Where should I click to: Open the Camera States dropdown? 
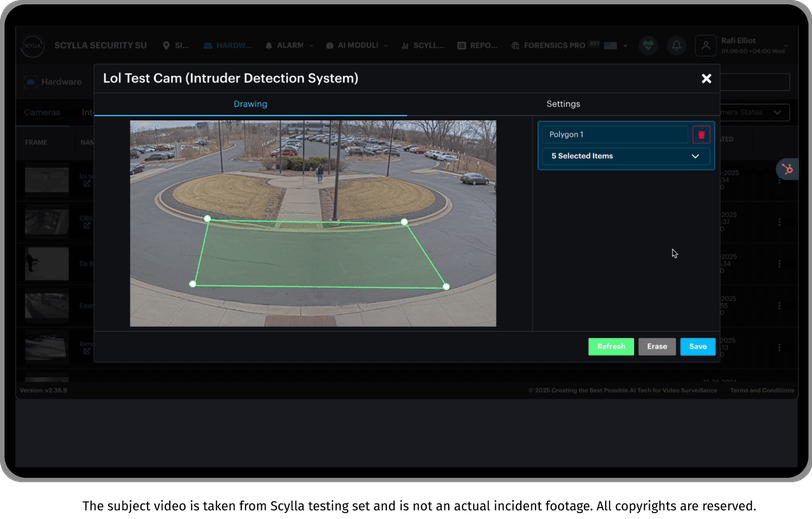pos(755,112)
